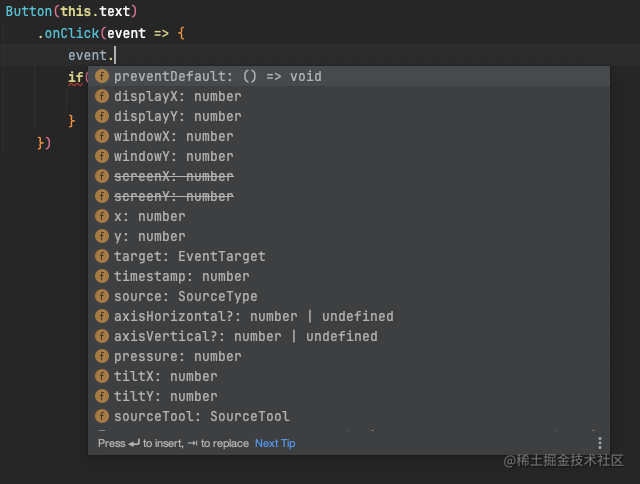Place cursor after event. in editor

click(116, 55)
